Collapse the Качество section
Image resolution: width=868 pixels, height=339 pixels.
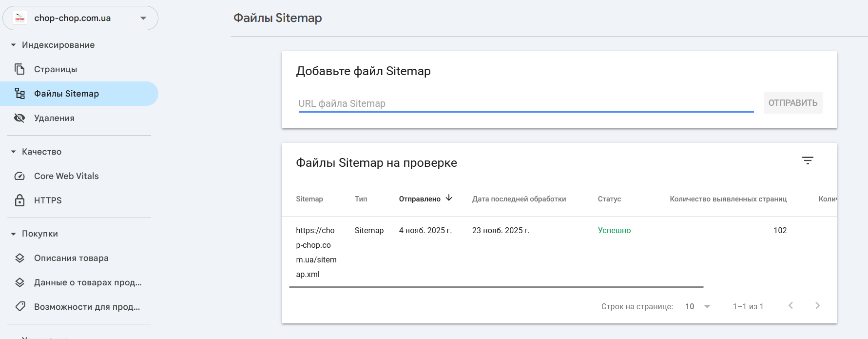coord(13,152)
